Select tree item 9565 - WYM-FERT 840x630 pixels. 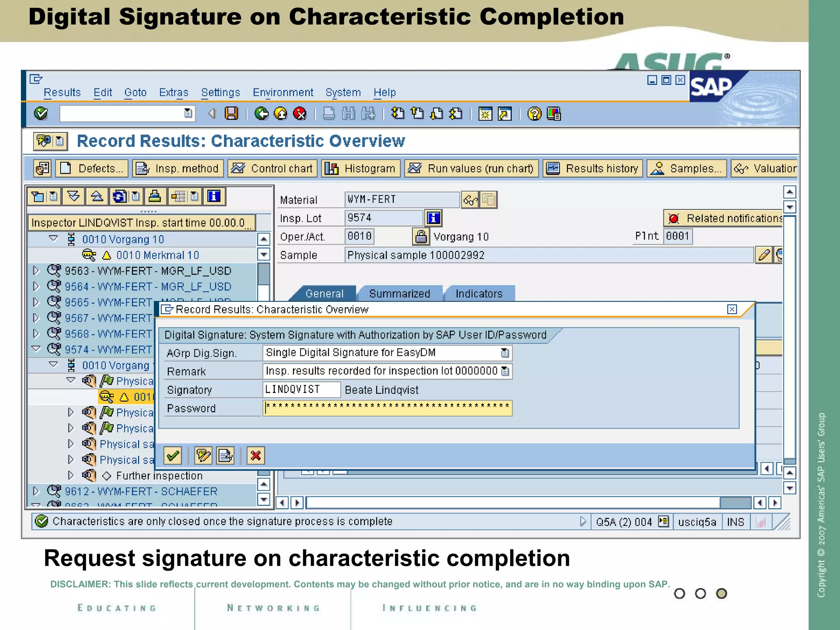point(108,302)
